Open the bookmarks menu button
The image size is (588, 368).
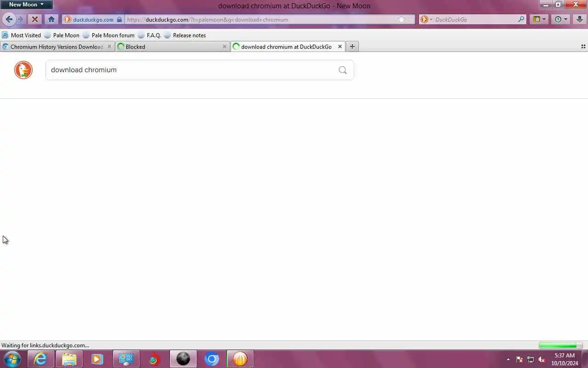[536, 19]
